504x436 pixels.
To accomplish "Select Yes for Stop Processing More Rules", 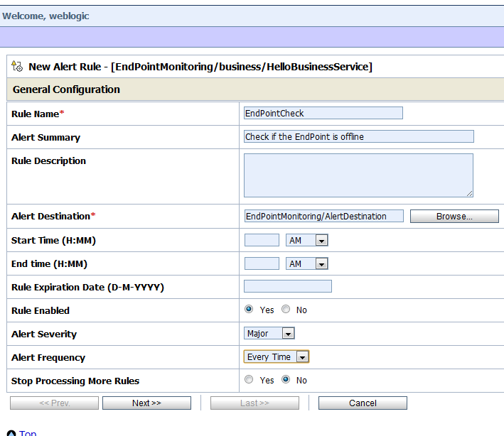I will pyautogui.click(x=249, y=379).
